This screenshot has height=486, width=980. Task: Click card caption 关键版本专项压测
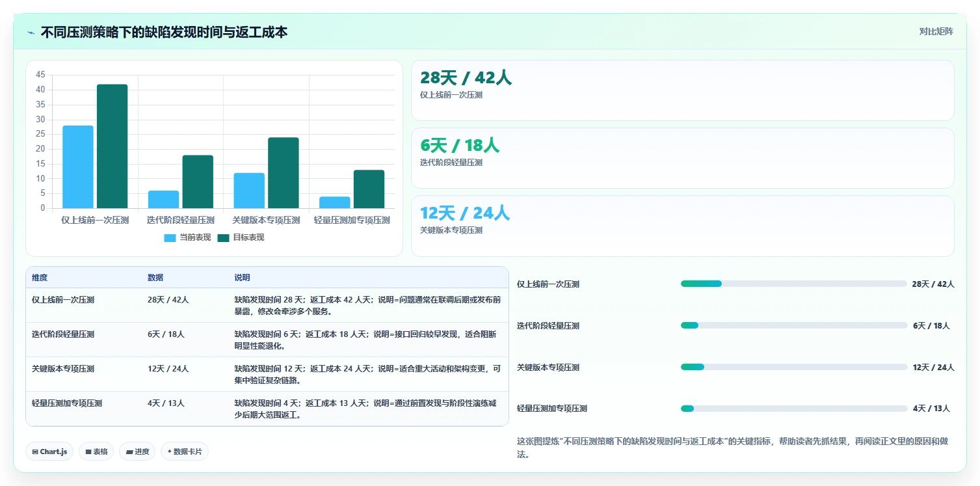[451, 230]
